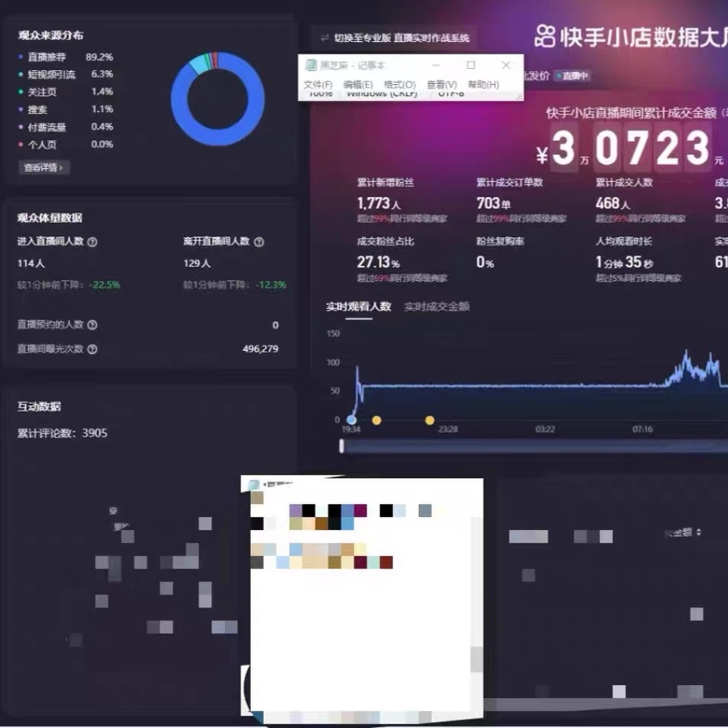Click the help icon beside 进入直播间人数

pyautogui.click(x=93, y=242)
